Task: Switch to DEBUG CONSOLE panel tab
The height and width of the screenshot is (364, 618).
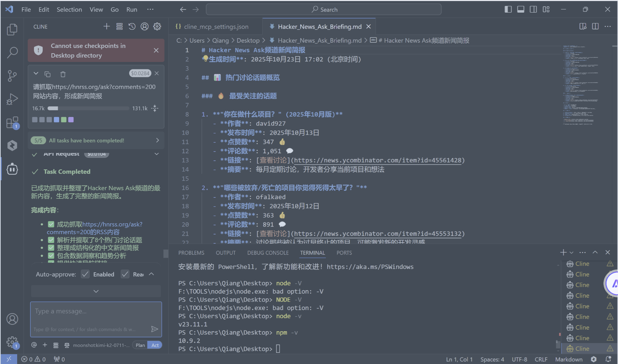Action: pos(268,253)
